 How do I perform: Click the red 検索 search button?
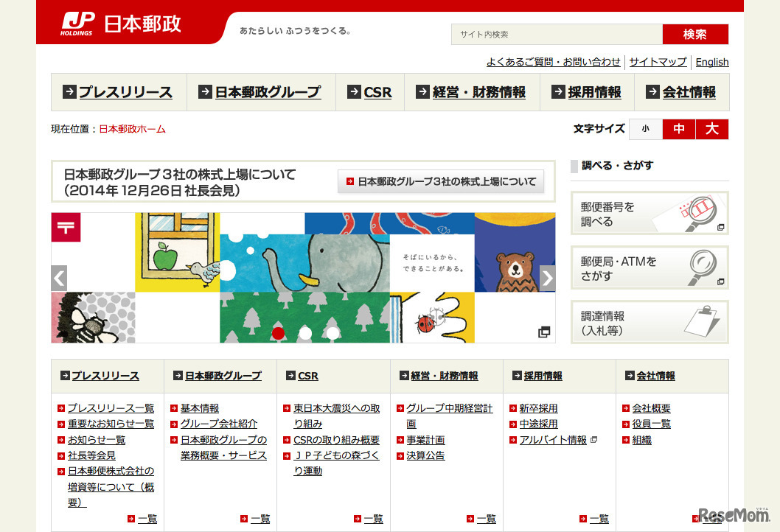tap(694, 35)
